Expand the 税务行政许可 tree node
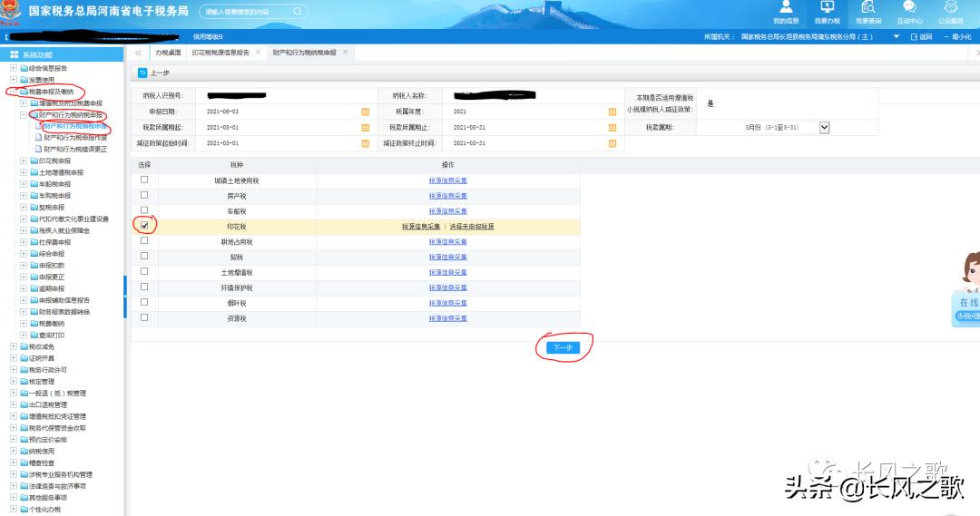The width and height of the screenshot is (980, 516). tap(13, 370)
